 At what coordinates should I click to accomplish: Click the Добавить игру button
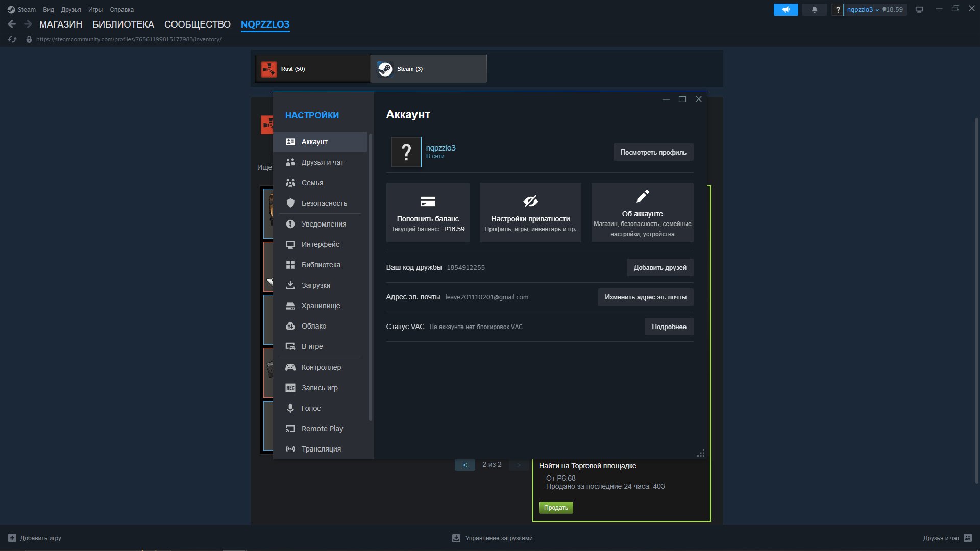[x=35, y=538]
